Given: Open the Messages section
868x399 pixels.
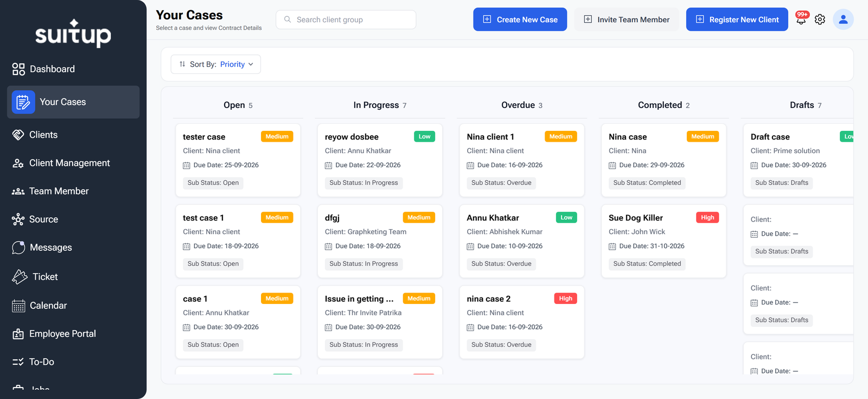Looking at the screenshot, I should (x=73, y=248).
